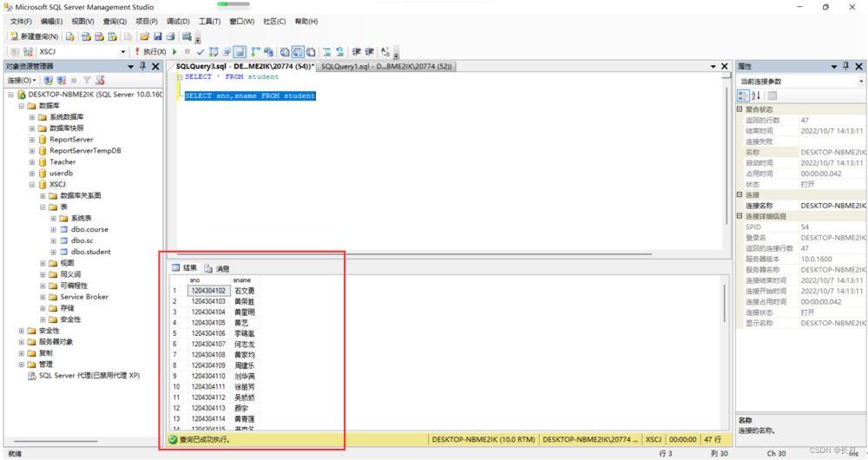Expand the dbo.student table node
This screenshot has width=868, height=460.
(x=53, y=252)
